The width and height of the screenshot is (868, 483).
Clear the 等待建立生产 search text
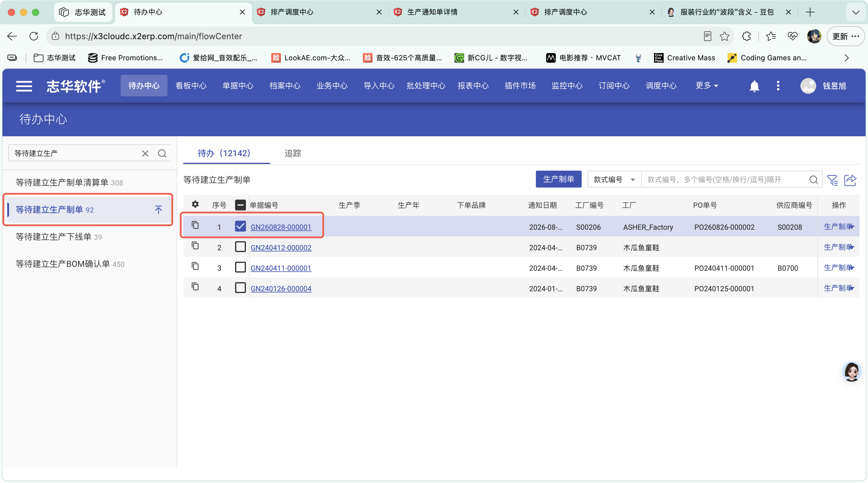pyautogui.click(x=145, y=153)
